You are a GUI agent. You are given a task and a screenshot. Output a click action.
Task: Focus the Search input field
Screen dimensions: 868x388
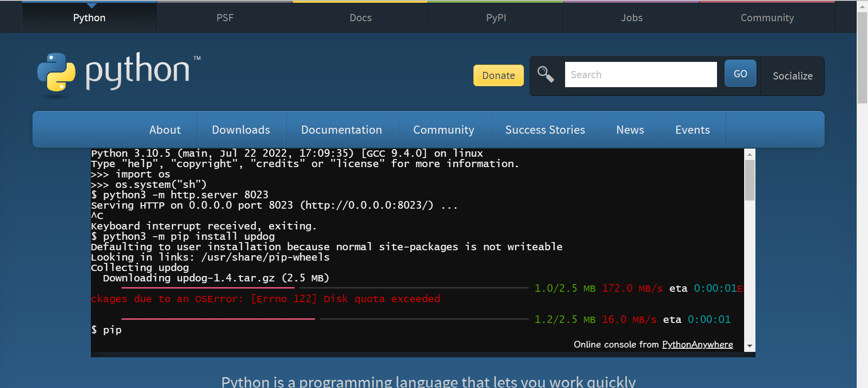[641, 75]
